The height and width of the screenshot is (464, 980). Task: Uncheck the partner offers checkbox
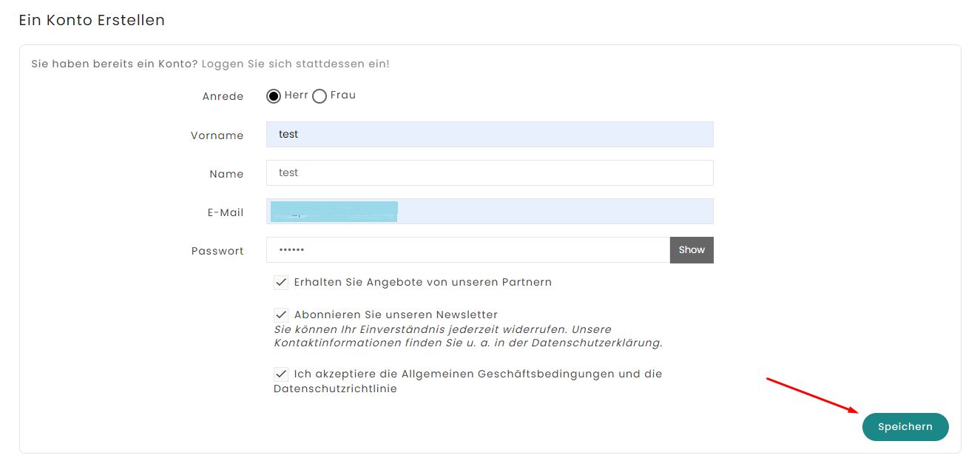tap(281, 282)
